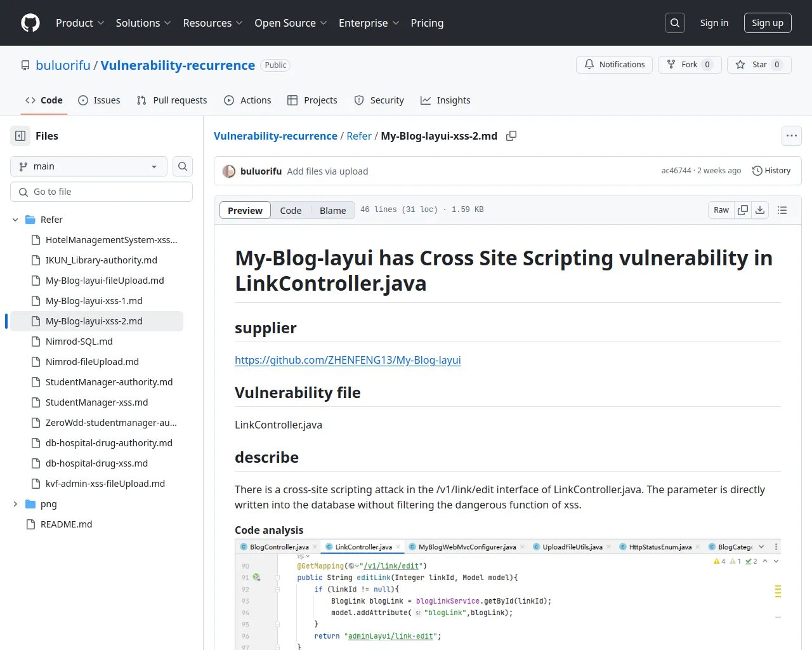
Task: Star this repository
Action: click(x=759, y=65)
